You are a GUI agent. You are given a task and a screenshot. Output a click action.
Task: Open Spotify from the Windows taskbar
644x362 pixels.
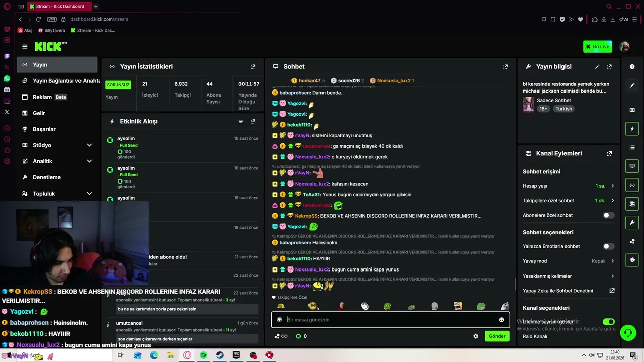[203, 355]
